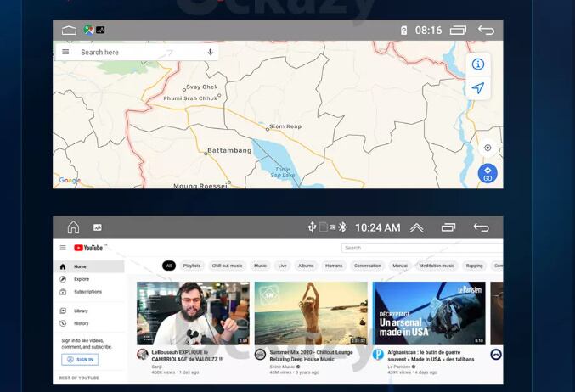Image resolution: width=575 pixels, height=392 pixels.
Task: Tap the voice search microphone in Maps
Action: [211, 52]
